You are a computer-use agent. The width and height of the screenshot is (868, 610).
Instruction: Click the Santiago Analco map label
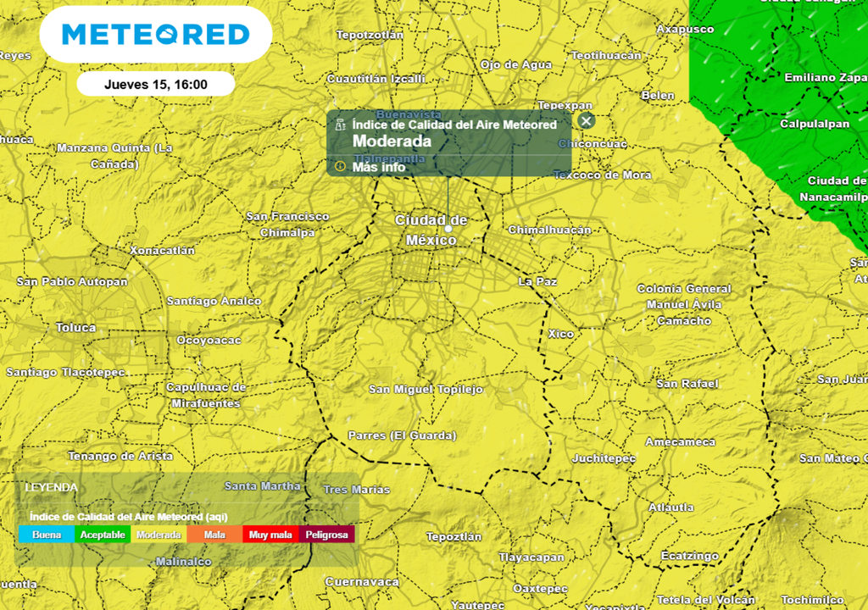pos(214,301)
